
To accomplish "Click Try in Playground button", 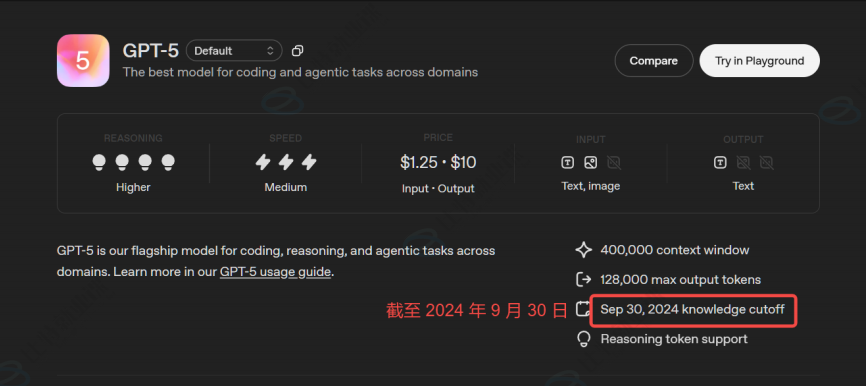I will tap(759, 61).
